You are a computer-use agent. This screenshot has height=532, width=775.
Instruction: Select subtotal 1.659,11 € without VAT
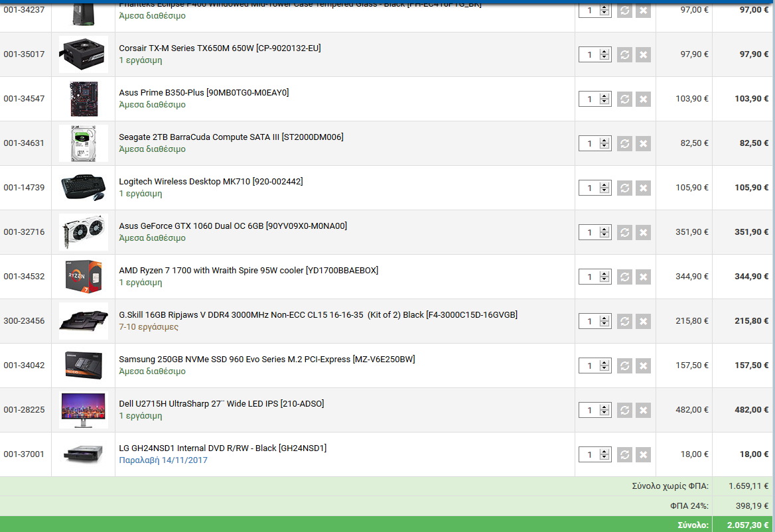point(748,486)
